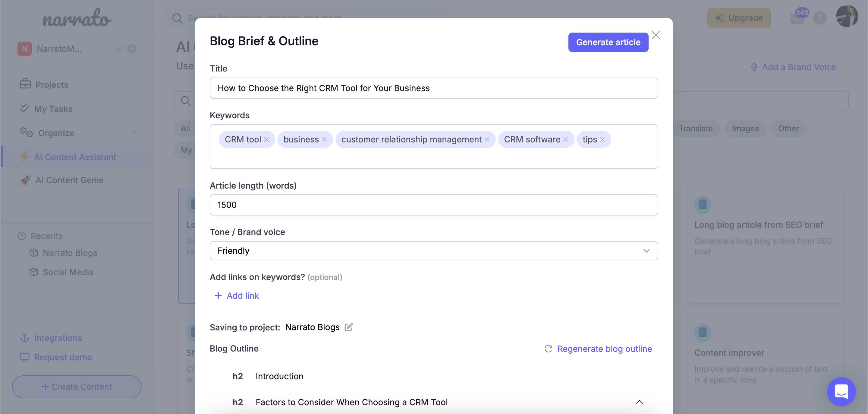Click the Create Content button
This screenshot has width=868, height=414.
pyautogui.click(x=77, y=387)
